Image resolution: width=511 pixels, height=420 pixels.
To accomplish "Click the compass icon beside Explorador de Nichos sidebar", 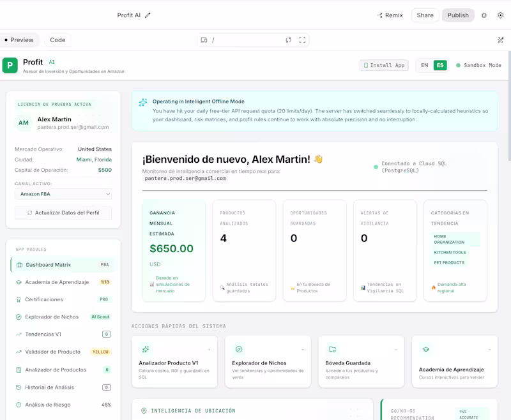I will (19, 317).
